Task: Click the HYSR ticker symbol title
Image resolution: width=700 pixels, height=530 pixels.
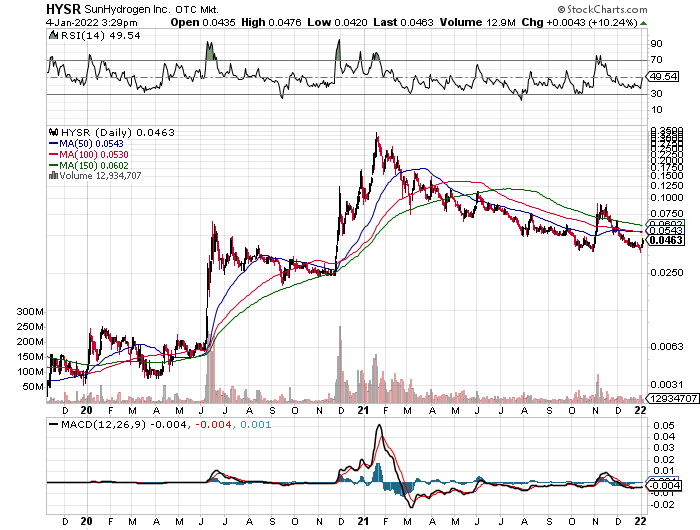Action: 64,9
